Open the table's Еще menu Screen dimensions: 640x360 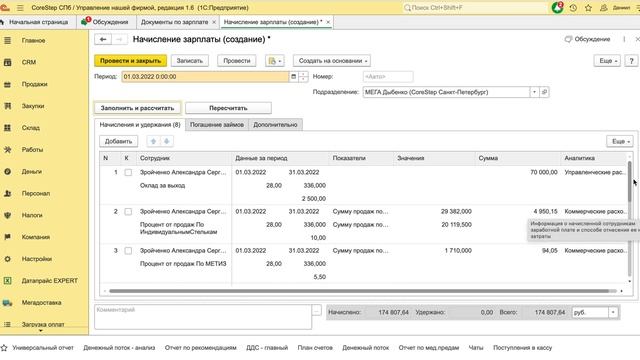[x=620, y=141]
